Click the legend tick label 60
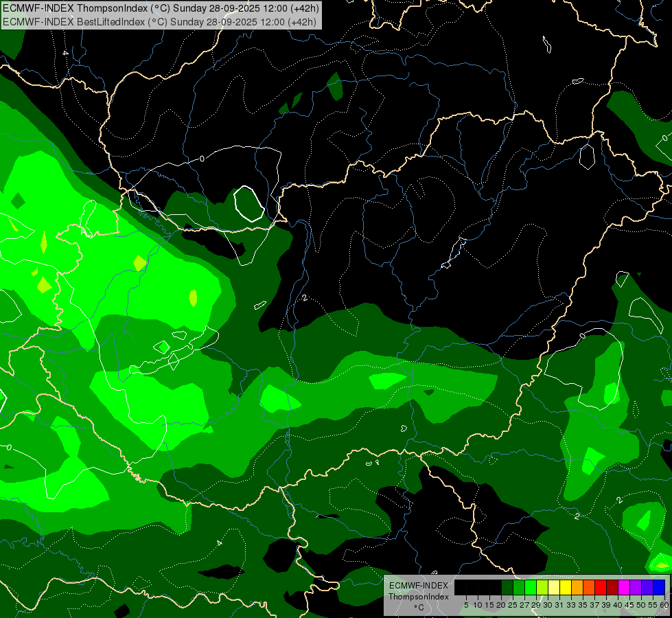Viewport: 672px width, 618px height. 664,605
